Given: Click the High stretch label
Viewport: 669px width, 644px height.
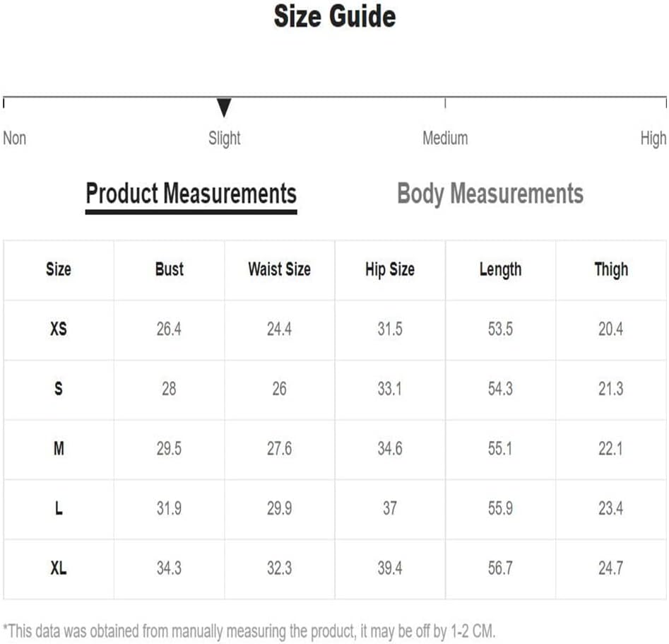Looking at the screenshot, I should click(x=653, y=139).
